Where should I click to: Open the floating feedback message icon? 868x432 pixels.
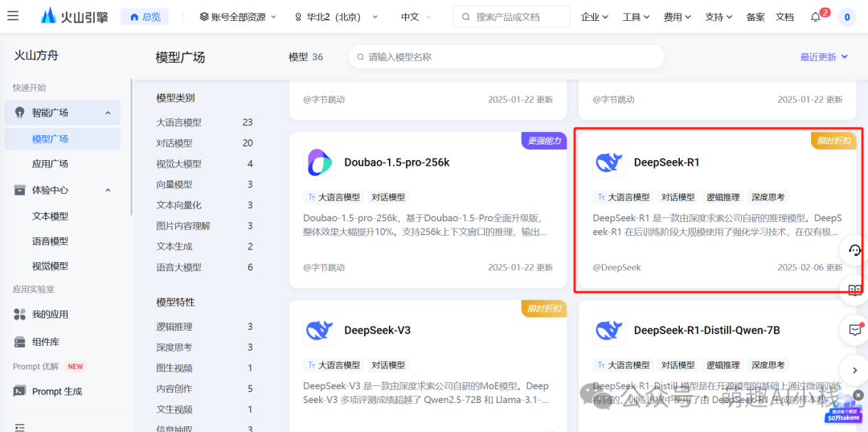tap(854, 330)
